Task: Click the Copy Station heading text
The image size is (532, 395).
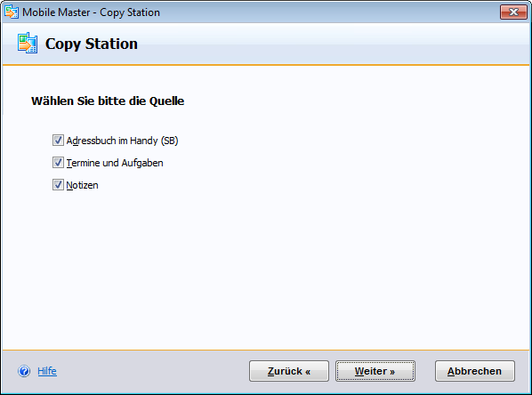Action: pos(92,44)
